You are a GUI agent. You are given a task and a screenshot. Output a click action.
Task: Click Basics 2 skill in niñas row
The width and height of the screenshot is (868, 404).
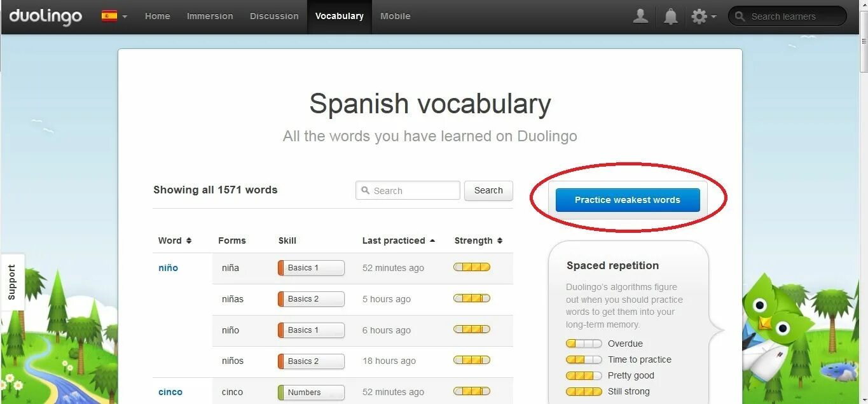click(x=311, y=299)
